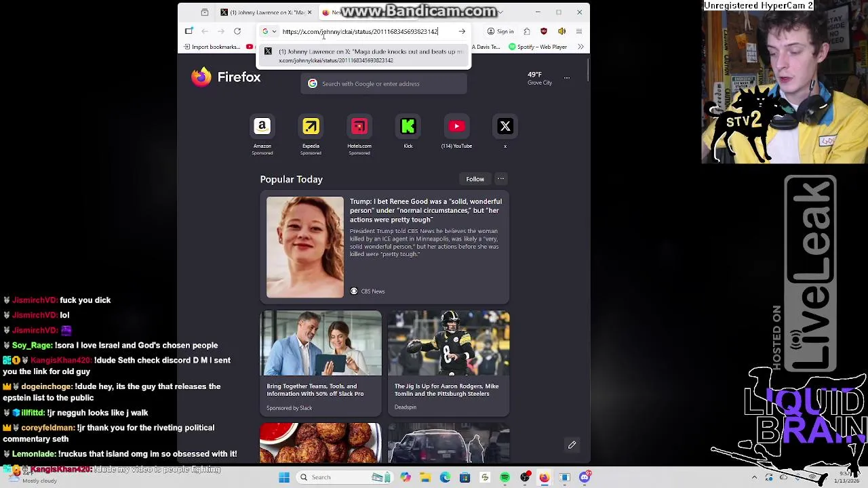The width and height of the screenshot is (868, 488).
Task: Show hidden system tray icons
Action: pyautogui.click(x=754, y=477)
